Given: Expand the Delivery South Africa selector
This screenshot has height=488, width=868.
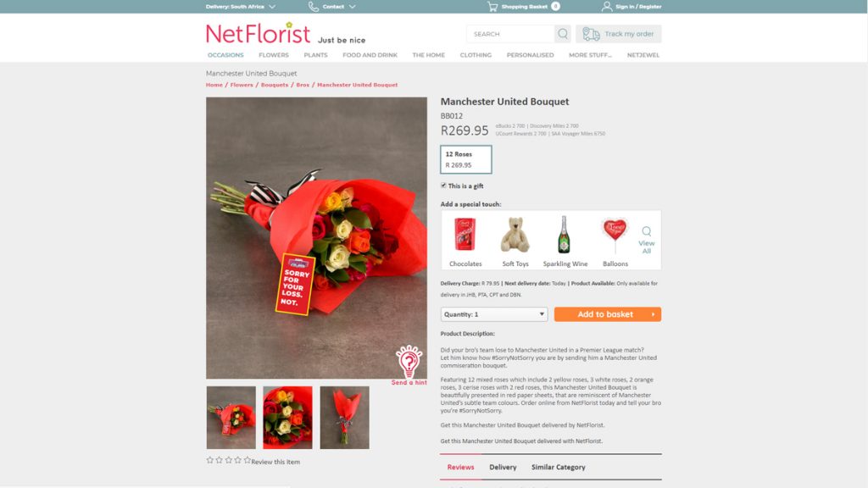Looking at the screenshot, I should (241, 7).
